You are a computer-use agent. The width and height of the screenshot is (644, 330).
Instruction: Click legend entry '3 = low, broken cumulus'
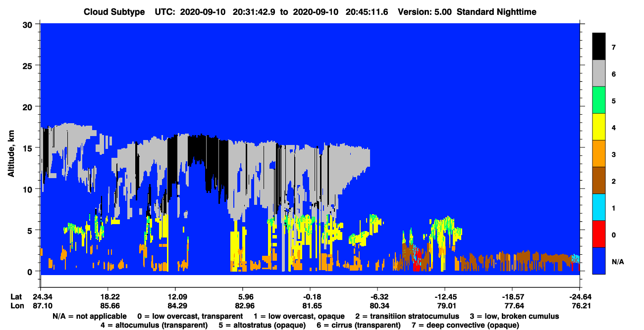click(x=515, y=316)
